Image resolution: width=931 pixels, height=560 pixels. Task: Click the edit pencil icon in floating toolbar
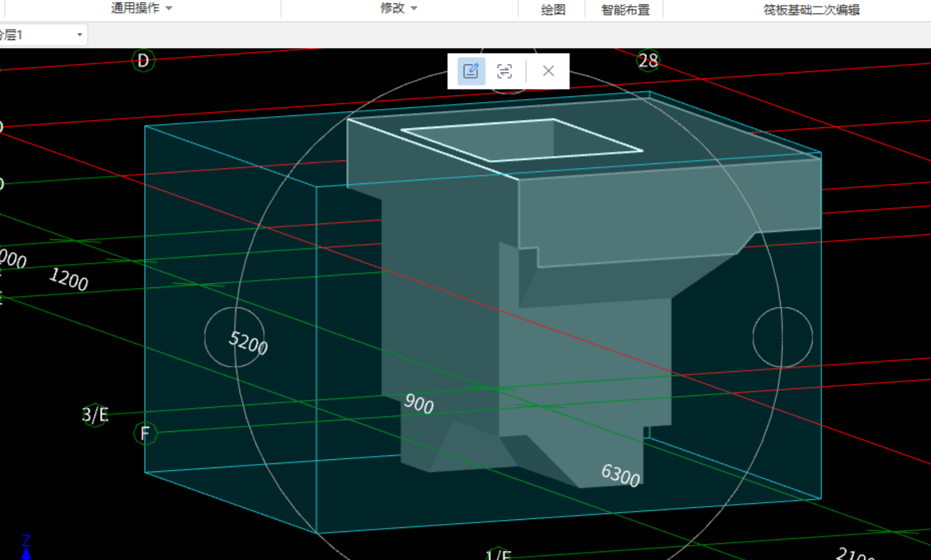click(471, 71)
